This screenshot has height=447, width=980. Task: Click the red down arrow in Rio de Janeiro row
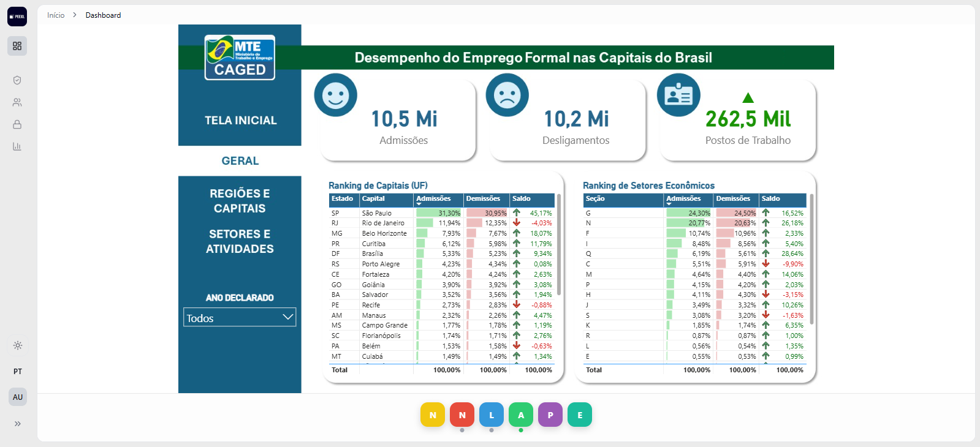pyautogui.click(x=517, y=223)
